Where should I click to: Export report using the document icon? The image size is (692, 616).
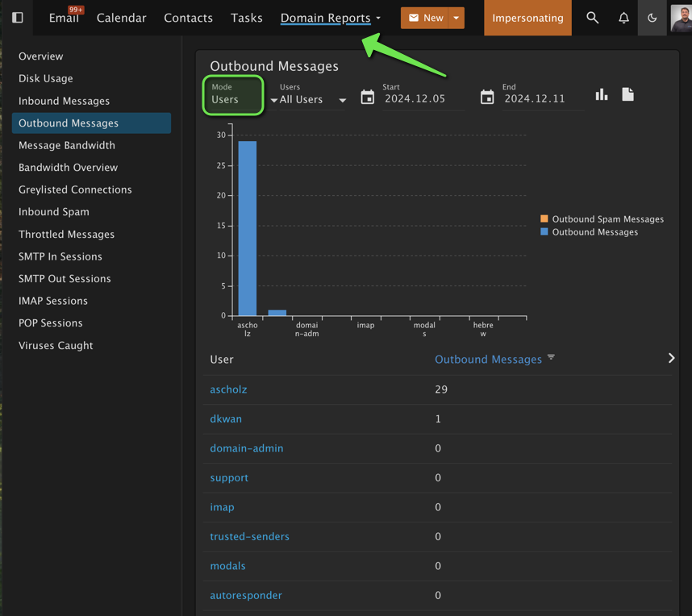pyautogui.click(x=627, y=95)
